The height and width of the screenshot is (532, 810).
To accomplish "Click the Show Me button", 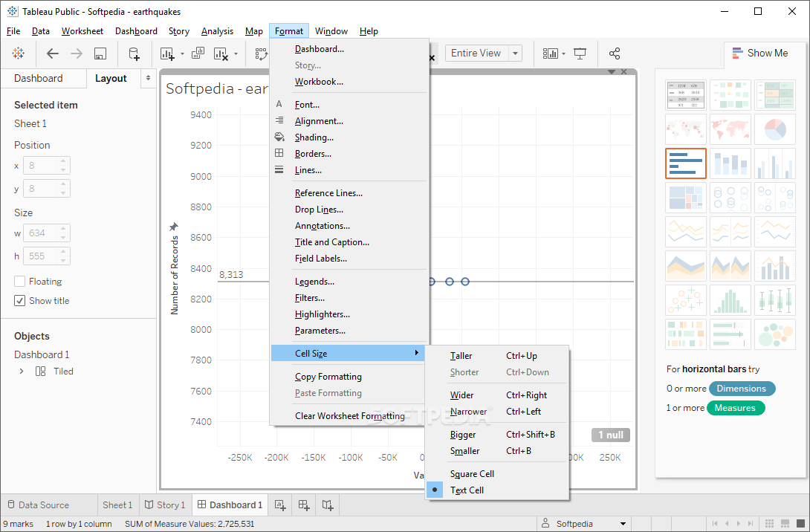I will [x=760, y=53].
